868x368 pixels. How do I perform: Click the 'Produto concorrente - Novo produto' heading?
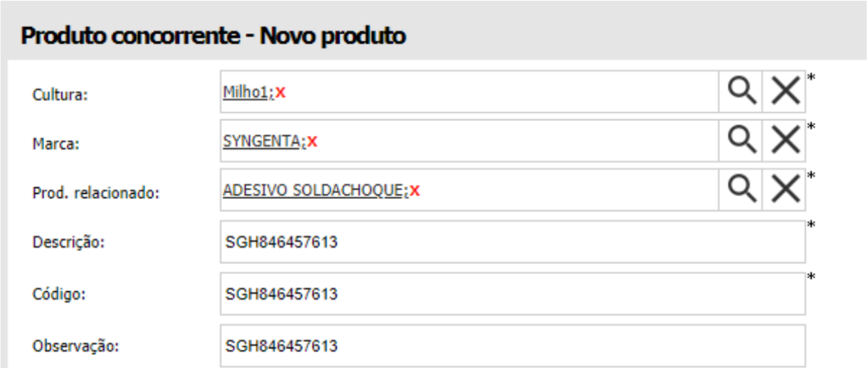214,36
